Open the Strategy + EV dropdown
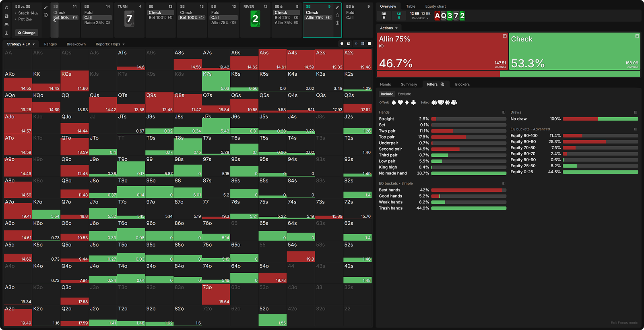644x330 pixels. (x=21, y=44)
